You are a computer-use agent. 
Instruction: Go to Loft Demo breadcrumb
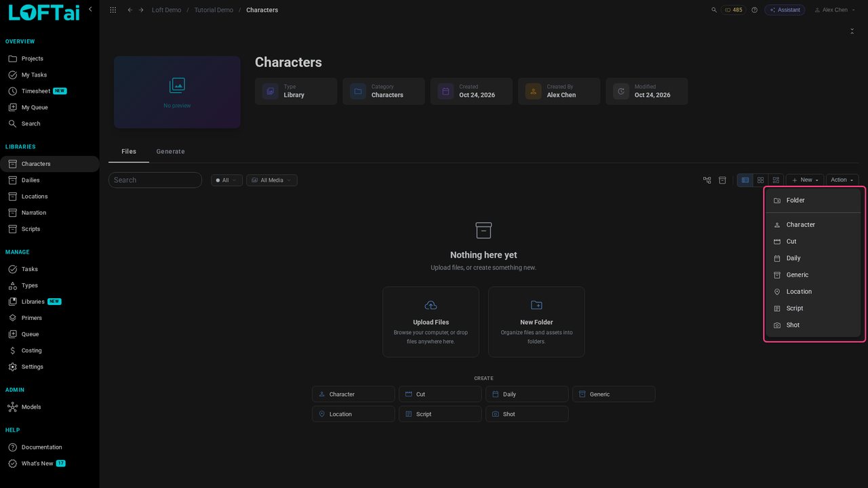point(166,10)
